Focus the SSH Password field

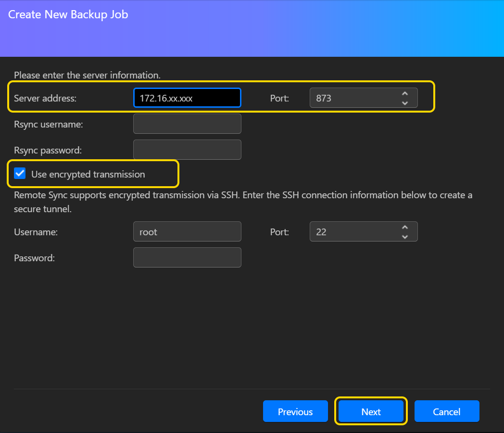coord(187,257)
